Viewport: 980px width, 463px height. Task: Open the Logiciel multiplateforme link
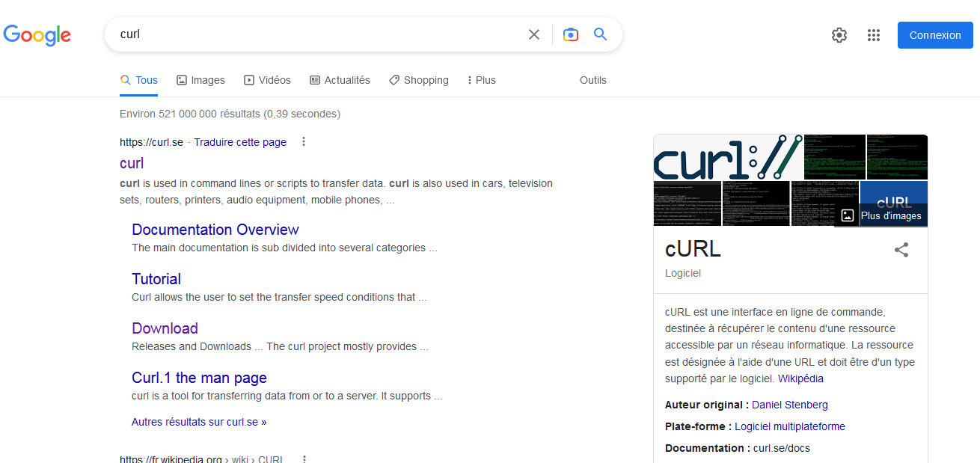pyautogui.click(x=790, y=426)
